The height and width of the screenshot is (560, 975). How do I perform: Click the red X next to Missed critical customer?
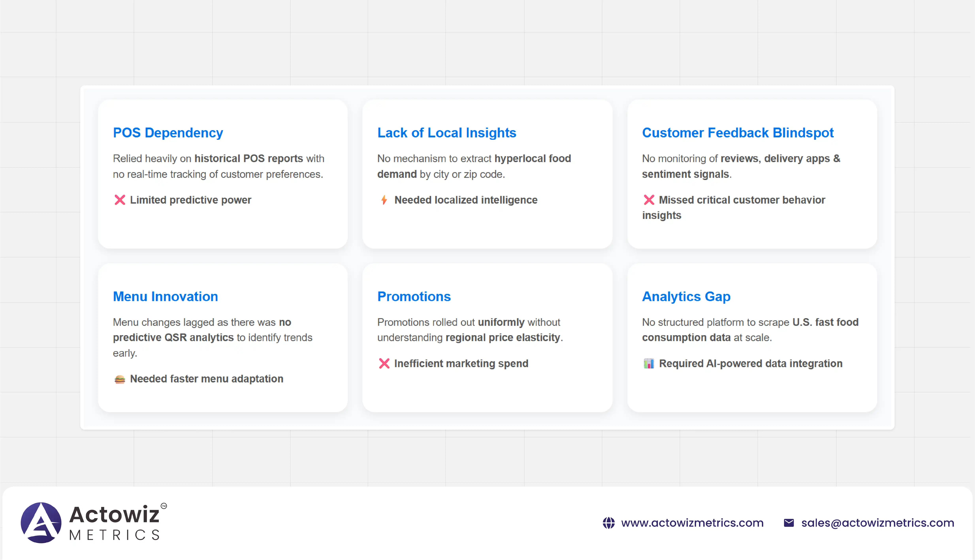649,200
